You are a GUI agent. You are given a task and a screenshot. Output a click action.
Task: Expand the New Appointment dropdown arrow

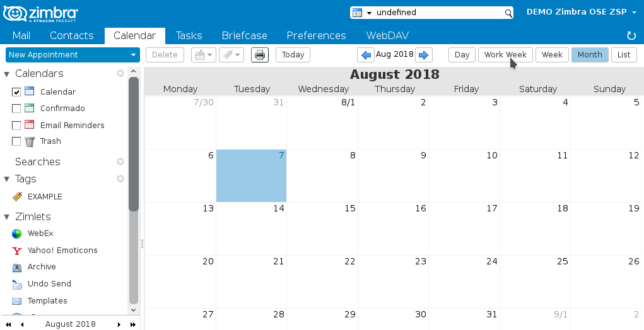[133, 55]
